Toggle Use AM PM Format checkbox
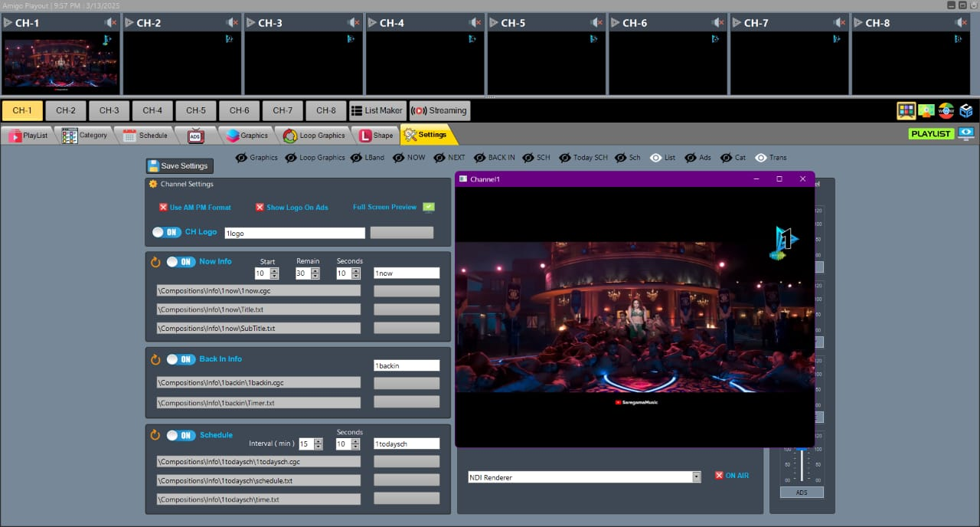This screenshot has width=980, height=527. (163, 207)
